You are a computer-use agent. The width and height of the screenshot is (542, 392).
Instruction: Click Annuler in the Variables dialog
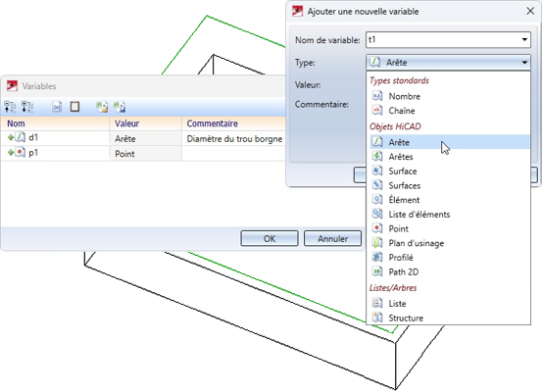click(x=332, y=238)
